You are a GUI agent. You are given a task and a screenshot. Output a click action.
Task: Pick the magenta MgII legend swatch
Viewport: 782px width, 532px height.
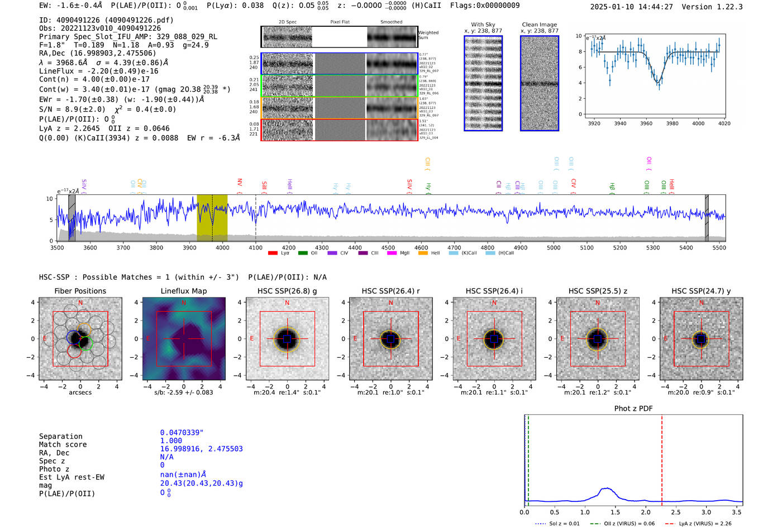point(393,253)
